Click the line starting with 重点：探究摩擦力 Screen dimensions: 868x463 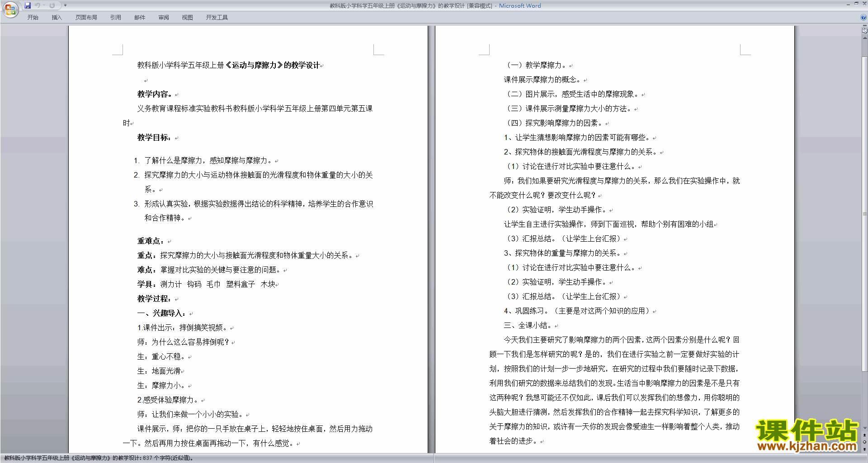point(245,256)
